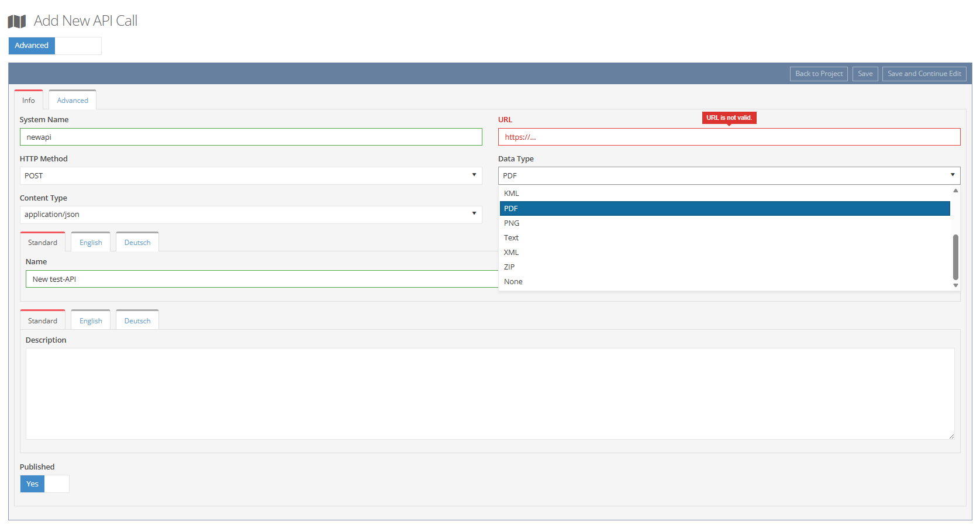The width and height of the screenshot is (980, 528).
Task: Focus the Description text area
Action: click(x=489, y=394)
